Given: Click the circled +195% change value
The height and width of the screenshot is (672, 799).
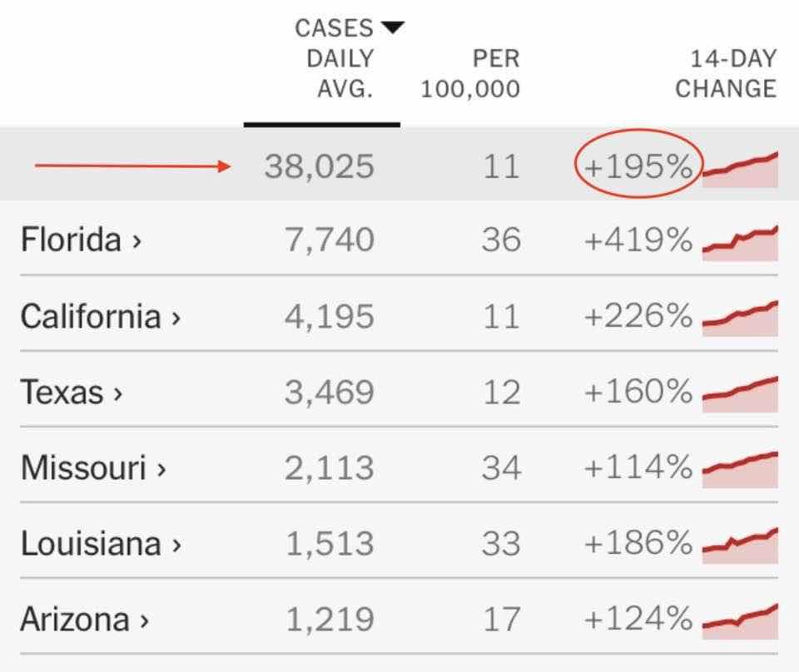Looking at the screenshot, I should (638, 166).
